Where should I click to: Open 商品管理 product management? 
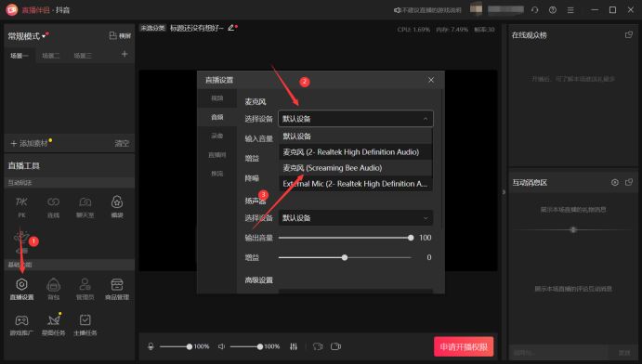click(117, 289)
